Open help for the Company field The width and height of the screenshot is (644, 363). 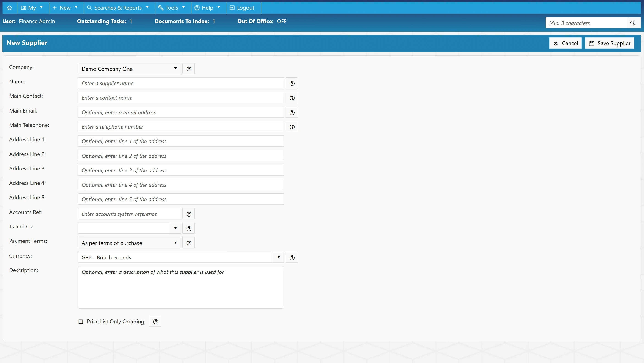[189, 69]
